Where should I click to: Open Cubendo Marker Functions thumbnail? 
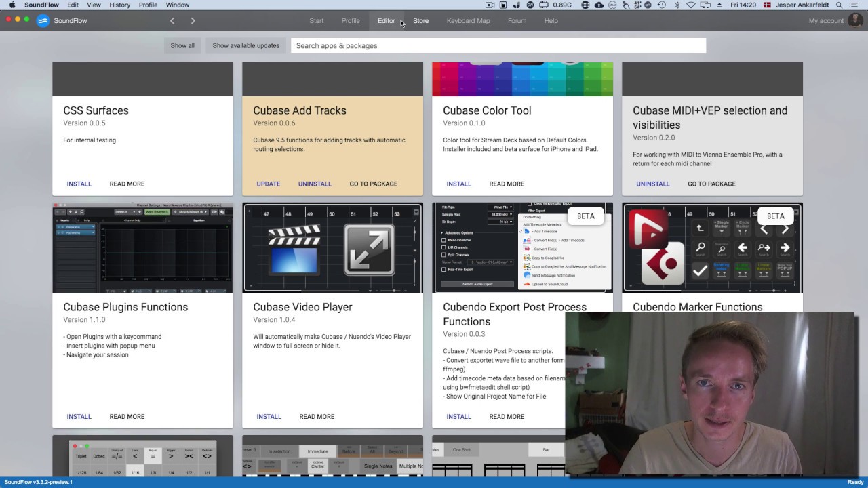712,247
